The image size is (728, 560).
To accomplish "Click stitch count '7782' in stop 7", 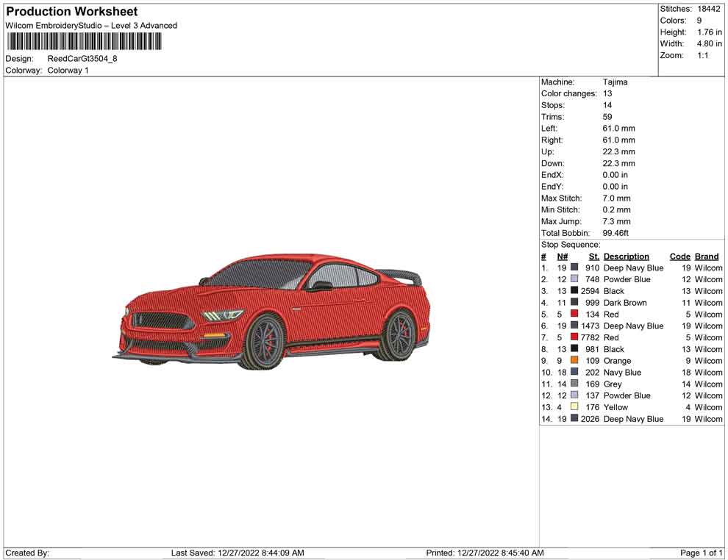I will tap(590, 337).
